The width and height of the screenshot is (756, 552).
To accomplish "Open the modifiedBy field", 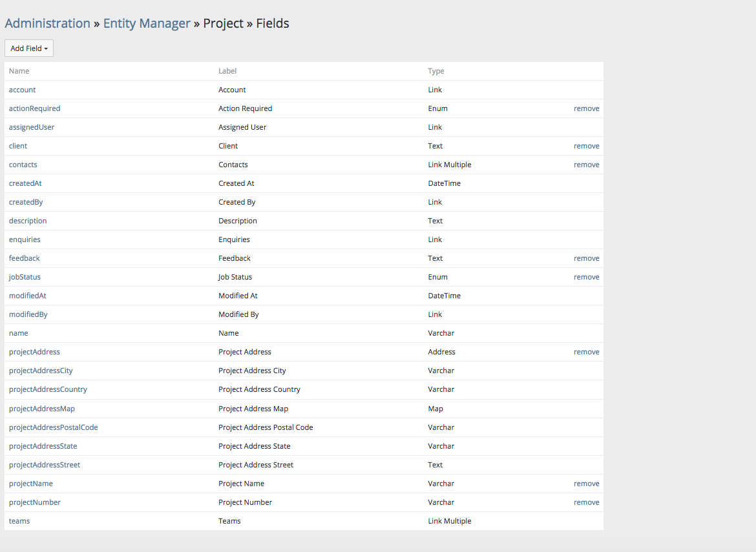I will click(28, 314).
